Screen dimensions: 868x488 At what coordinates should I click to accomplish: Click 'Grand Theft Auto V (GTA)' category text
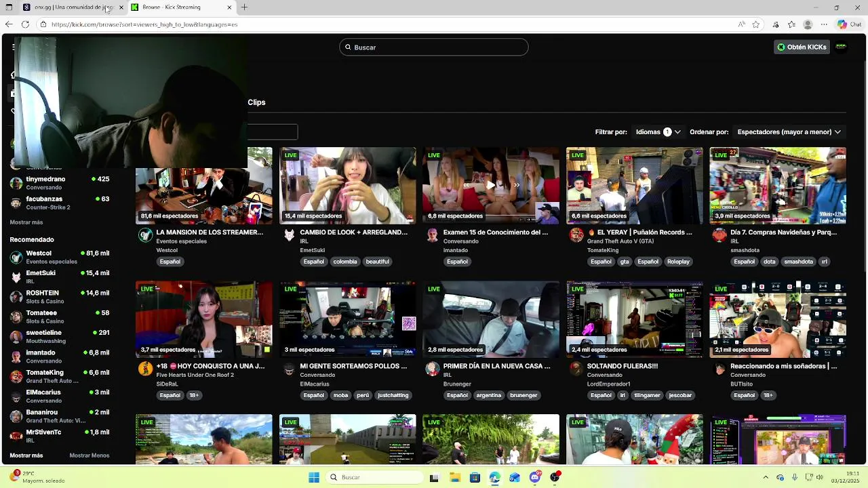point(620,241)
